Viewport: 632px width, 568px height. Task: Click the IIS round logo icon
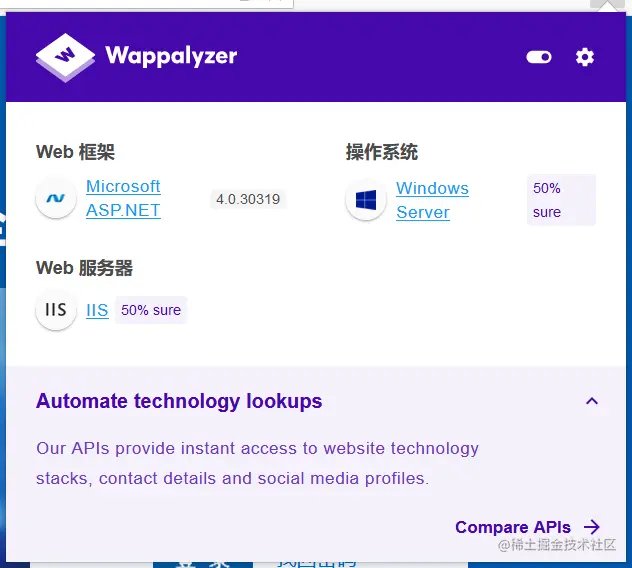tap(56, 310)
